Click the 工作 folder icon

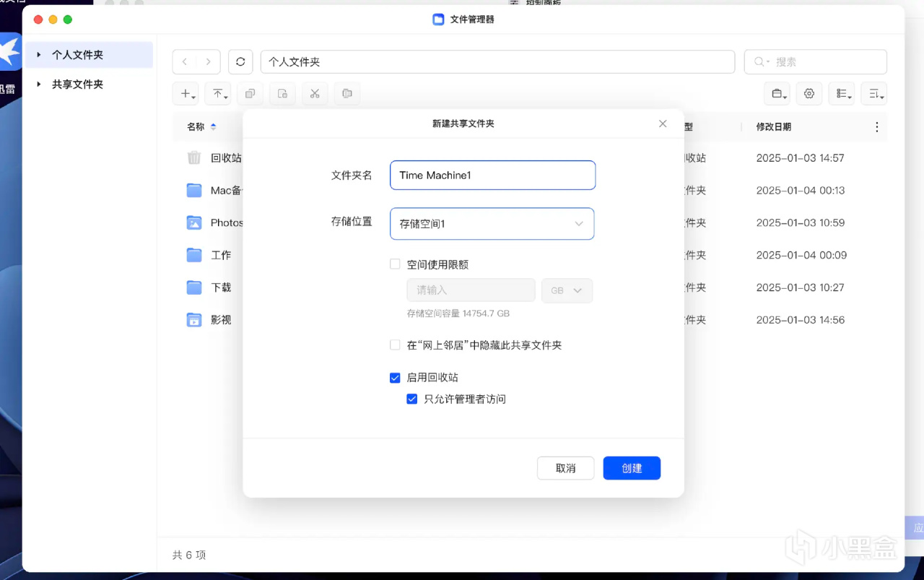[x=193, y=255]
